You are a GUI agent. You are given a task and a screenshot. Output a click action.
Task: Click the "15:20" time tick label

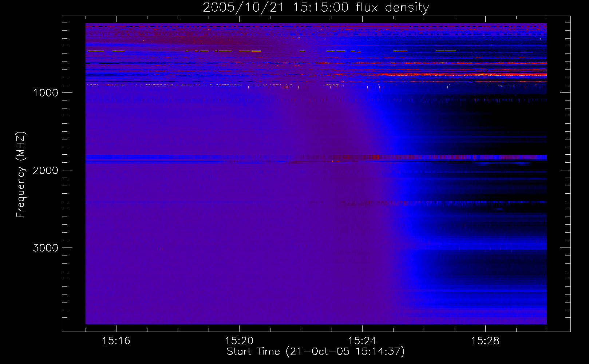pos(239,341)
